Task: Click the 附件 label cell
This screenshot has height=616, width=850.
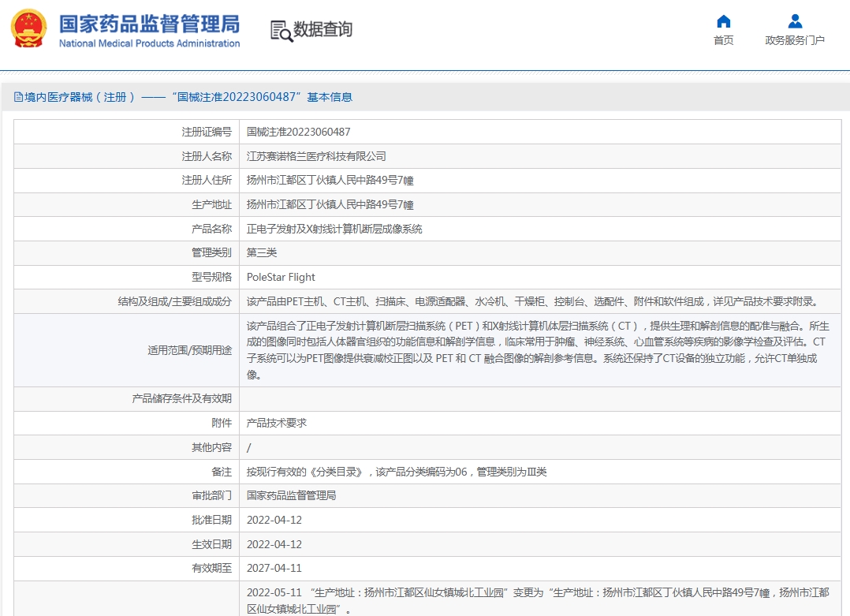Action: coord(126,423)
